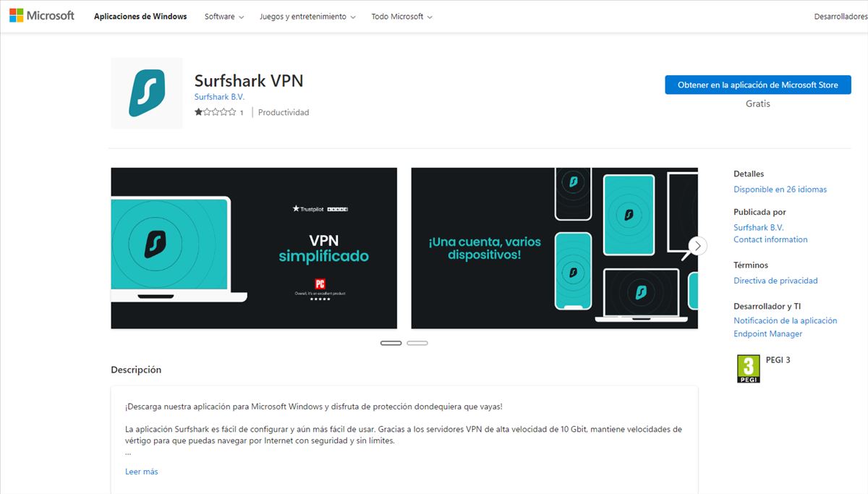Open the Juegos y entretenimiento dropdown
868x494 pixels.
click(x=307, y=17)
